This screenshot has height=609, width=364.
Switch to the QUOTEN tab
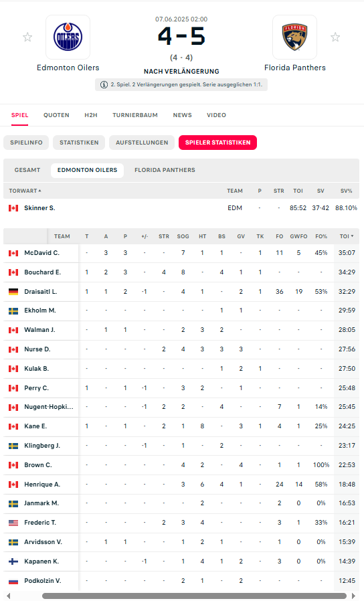click(x=56, y=115)
